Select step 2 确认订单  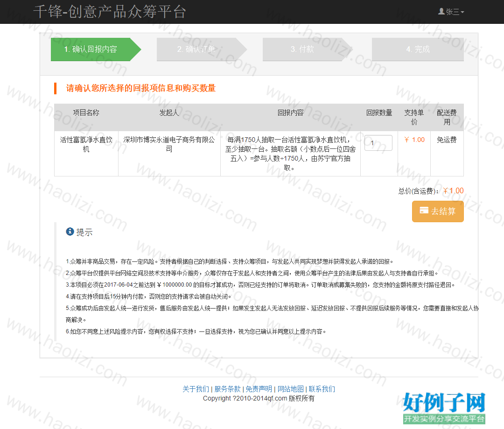202,49
